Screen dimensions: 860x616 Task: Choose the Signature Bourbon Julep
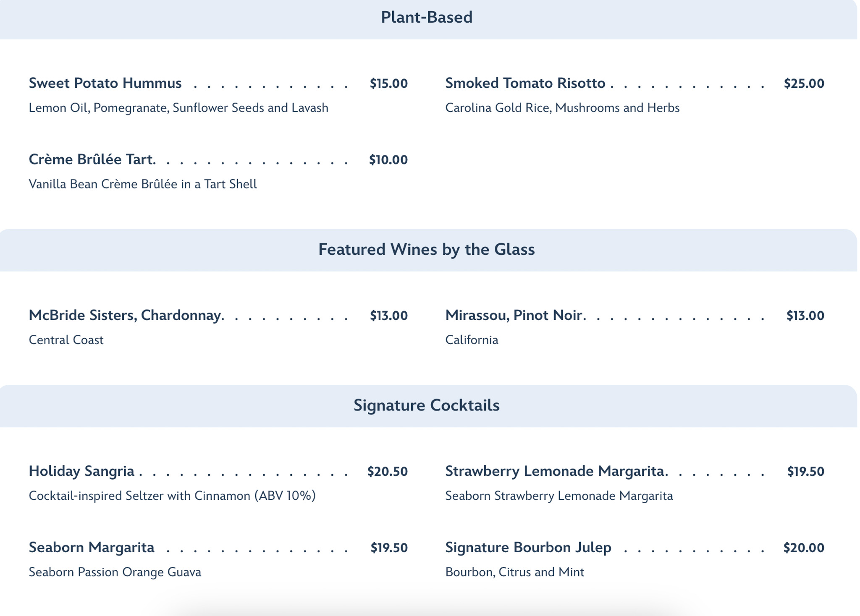(x=528, y=548)
